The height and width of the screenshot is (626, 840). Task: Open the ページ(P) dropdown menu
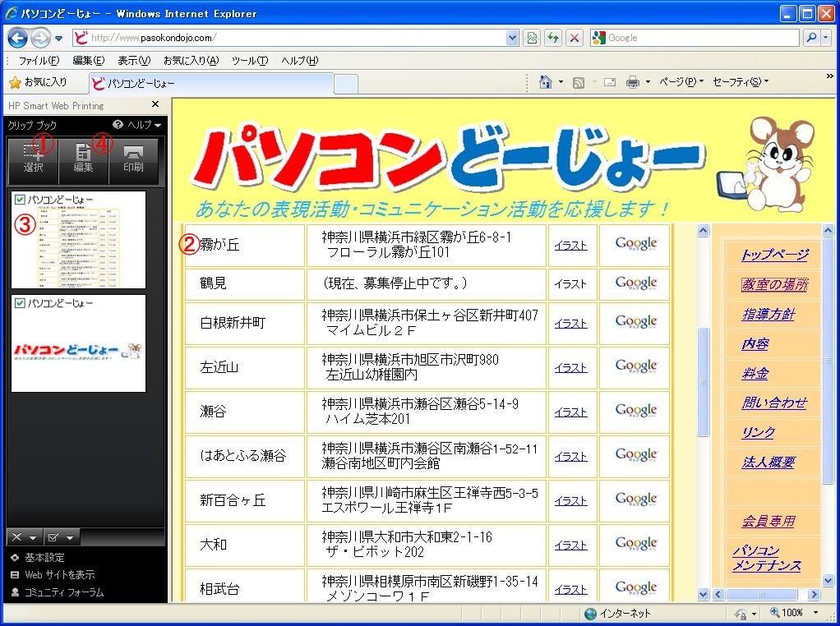click(x=681, y=82)
